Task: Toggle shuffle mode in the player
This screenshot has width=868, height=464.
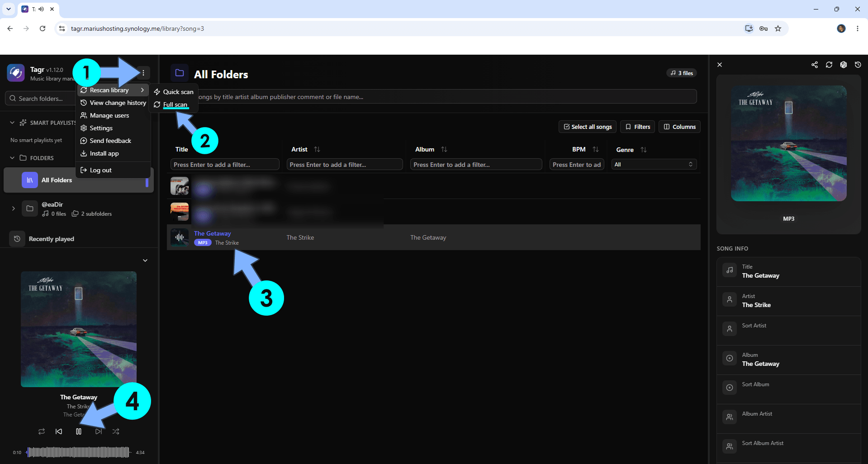Action: [x=116, y=431]
